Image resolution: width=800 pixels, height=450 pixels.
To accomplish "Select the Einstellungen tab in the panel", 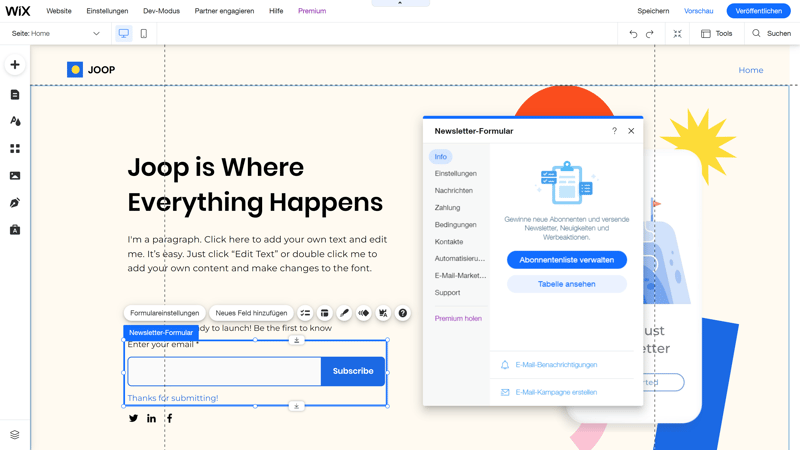I will point(456,173).
